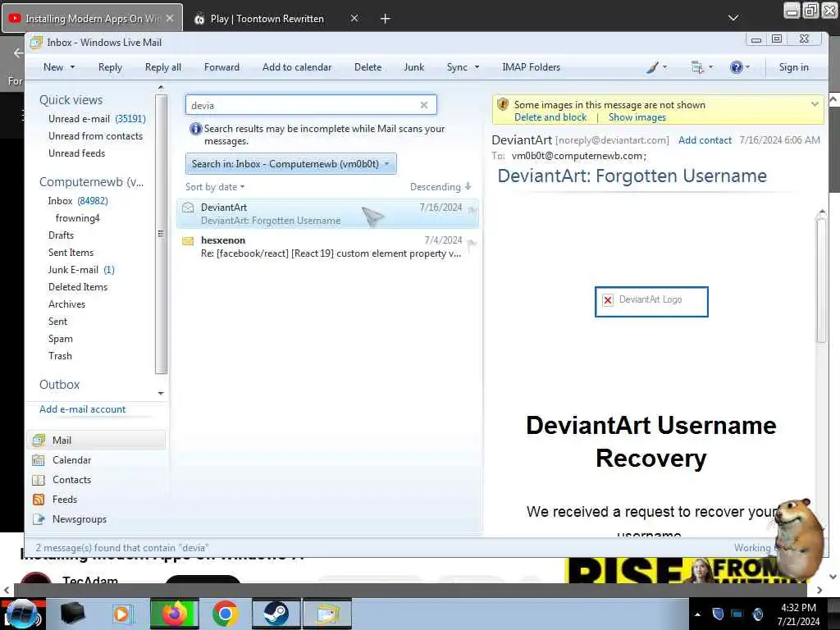Open the Windows Start button
Viewport: 840px width, 630px height.
pos(21,614)
